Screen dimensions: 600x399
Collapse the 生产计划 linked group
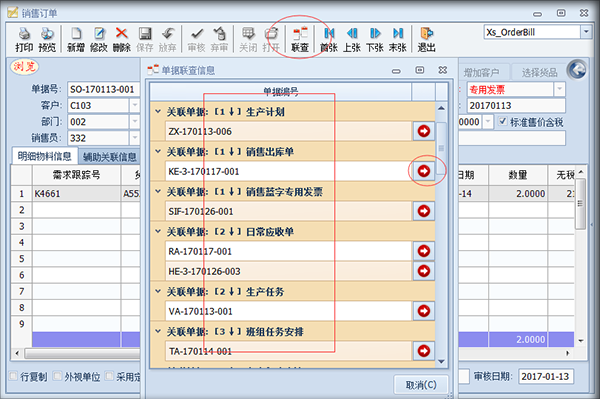point(158,112)
